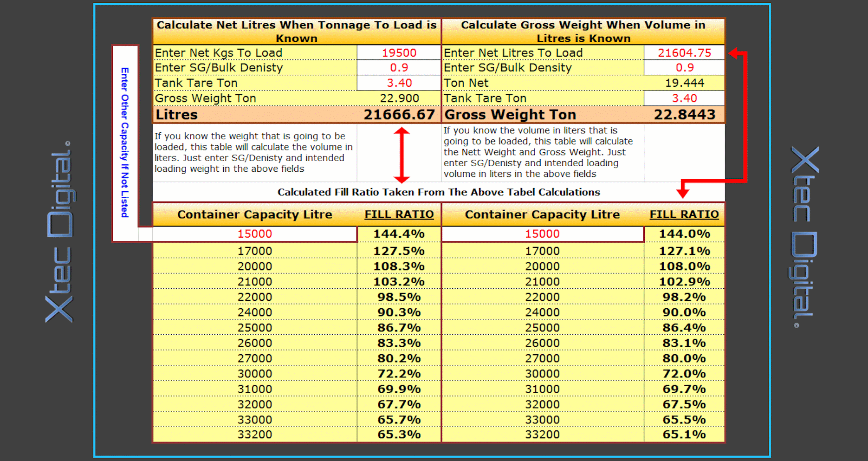Click the 'Ton Net' label
This screenshot has width=868, height=461.
(x=466, y=83)
